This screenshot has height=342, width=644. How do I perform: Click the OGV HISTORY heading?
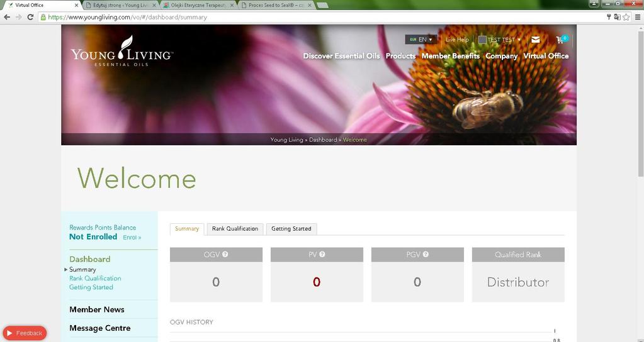191,323
